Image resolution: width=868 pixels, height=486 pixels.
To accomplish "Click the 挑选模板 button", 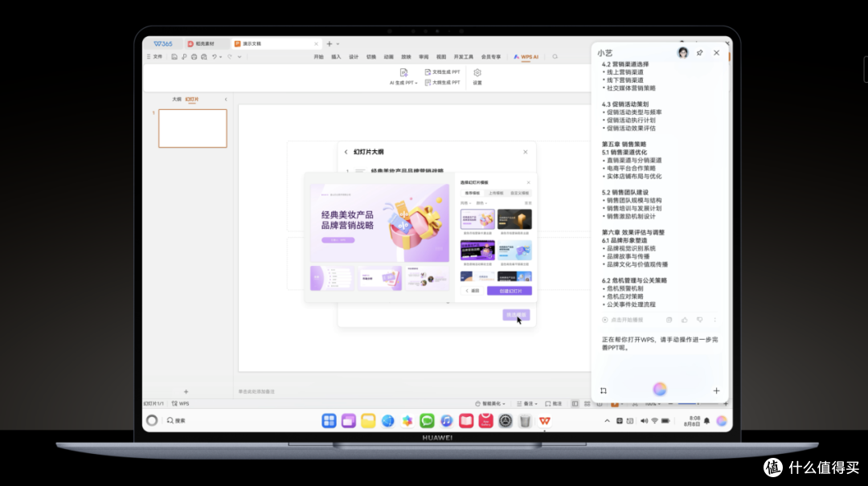I will tap(516, 315).
